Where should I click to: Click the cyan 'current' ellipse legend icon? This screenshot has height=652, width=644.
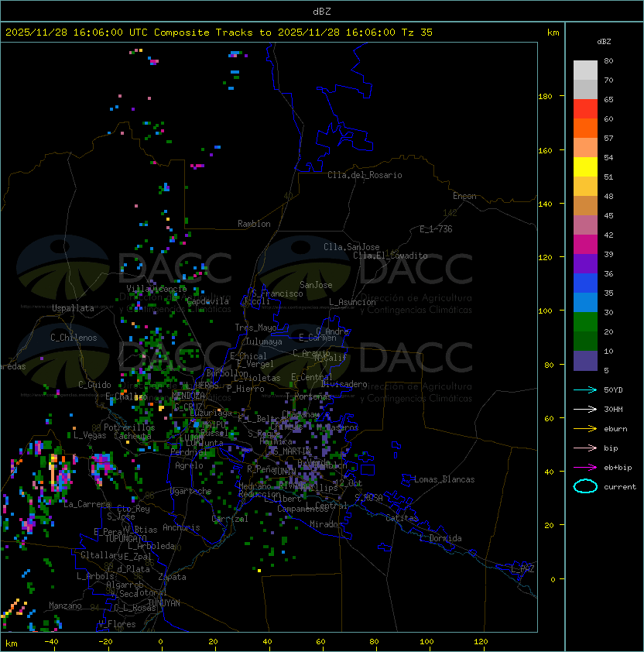click(585, 486)
